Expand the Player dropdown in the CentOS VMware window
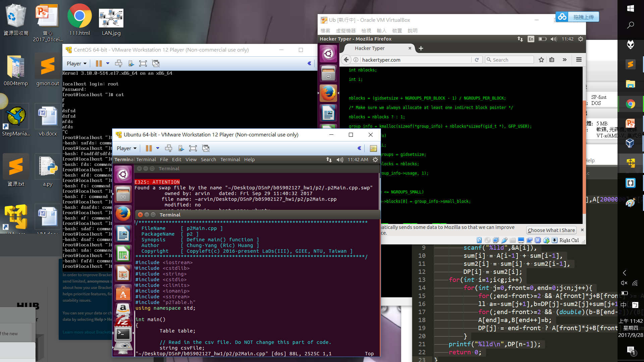Image resolution: width=644 pixels, height=362 pixels. (x=76, y=63)
